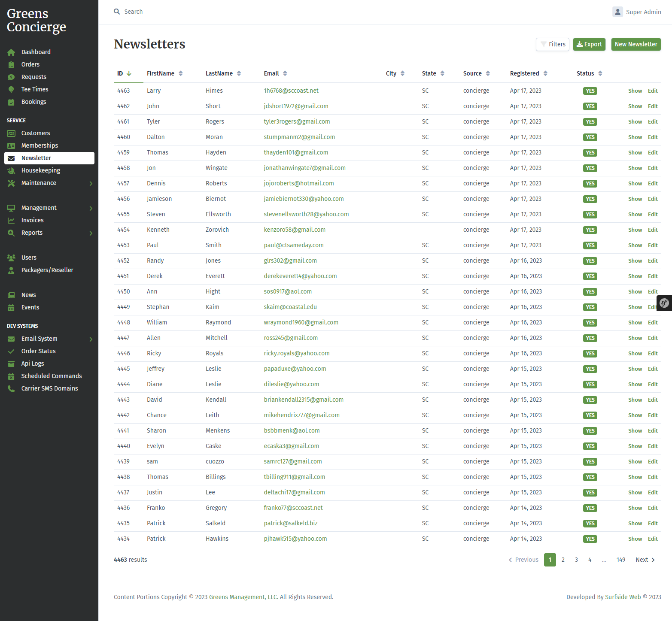The width and height of the screenshot is (672, 621).
Task: Click the Super Admin avatar icon
Action: (617, 12)
